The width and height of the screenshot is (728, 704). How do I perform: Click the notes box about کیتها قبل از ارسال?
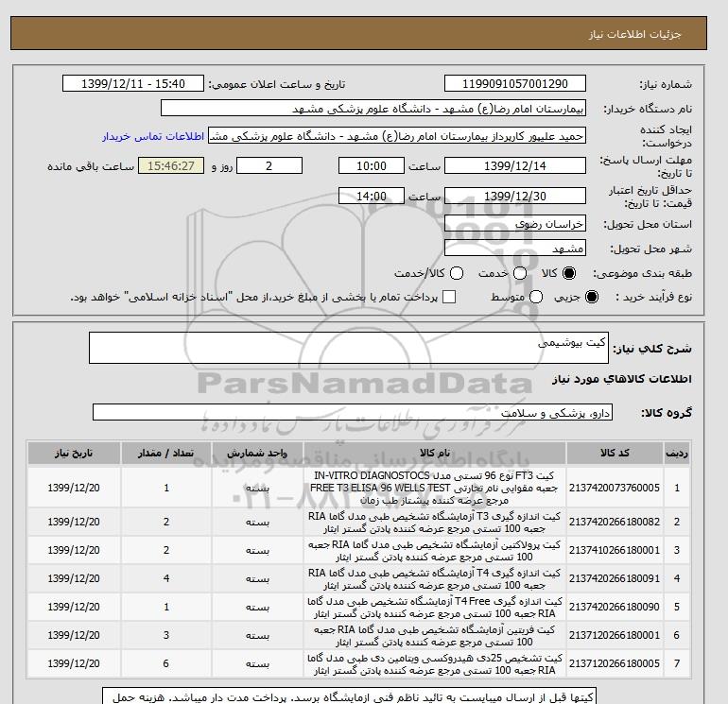pos(349,696)
